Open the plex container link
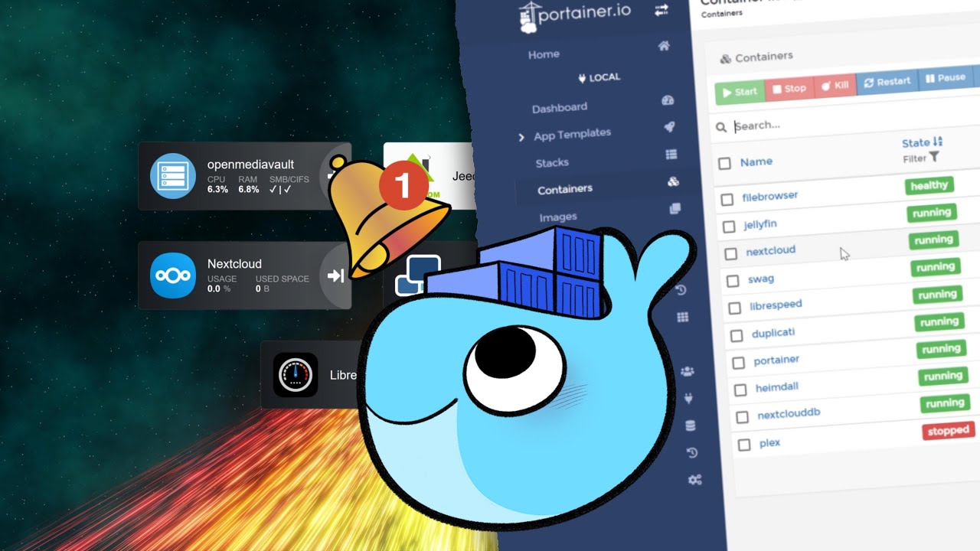The height and width of the screenshot is (551, 980). pyautogui.click(x=769, y=443)
